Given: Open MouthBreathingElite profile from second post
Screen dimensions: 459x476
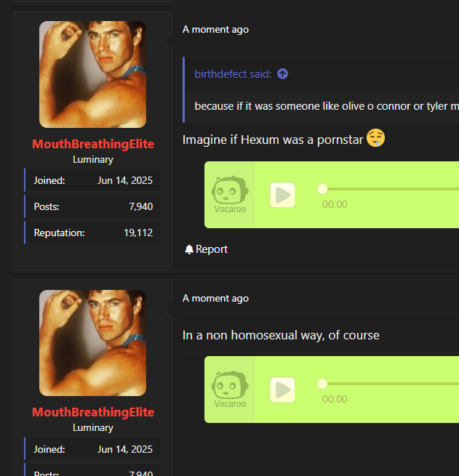Looking at the screenshot, I should [x=93, y=412].
